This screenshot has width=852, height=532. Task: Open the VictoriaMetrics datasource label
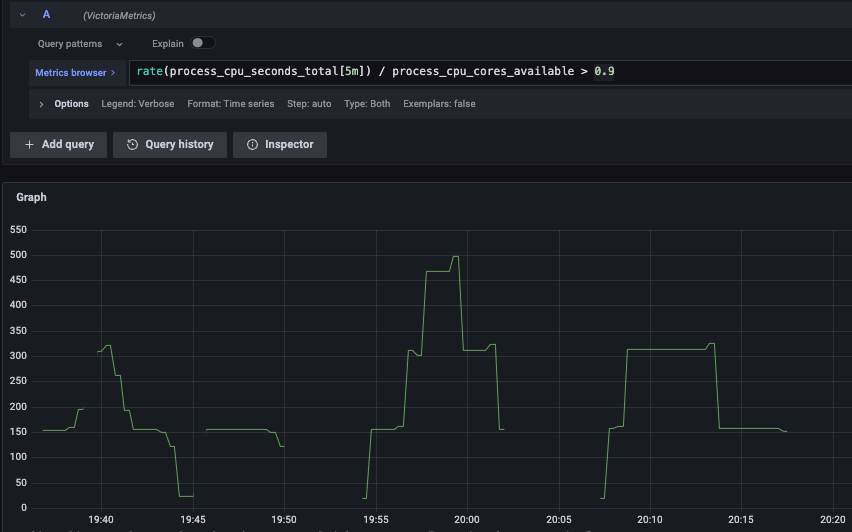click(x=119, y=16)
